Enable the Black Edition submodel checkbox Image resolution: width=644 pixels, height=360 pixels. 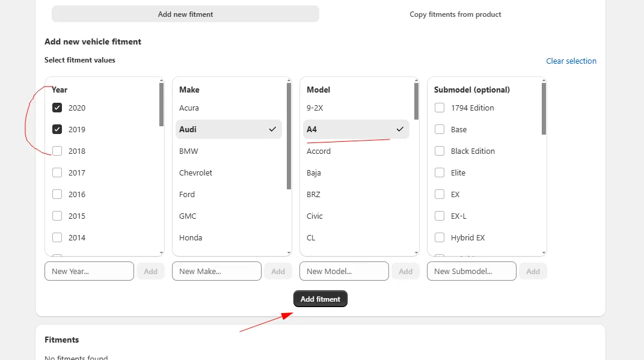click(x=440, y=151)
